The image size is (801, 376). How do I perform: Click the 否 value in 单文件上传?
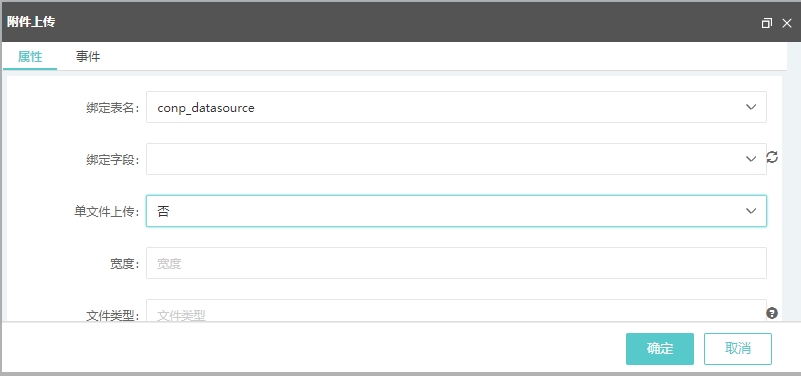pos(163,211)
